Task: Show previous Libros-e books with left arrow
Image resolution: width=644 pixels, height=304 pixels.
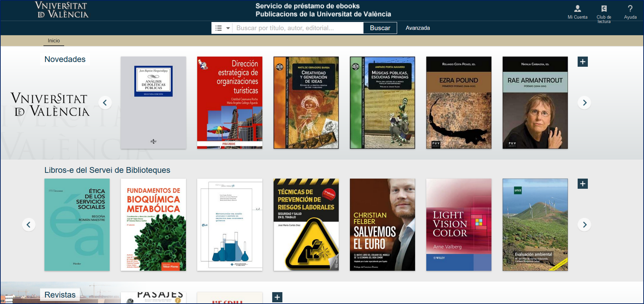Action: point(29,225)
